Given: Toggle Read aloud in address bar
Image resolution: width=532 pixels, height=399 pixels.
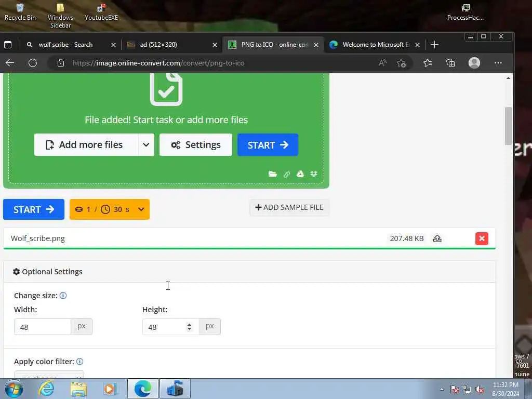Looking at the screenshot, I should click(x=382, y=63).
